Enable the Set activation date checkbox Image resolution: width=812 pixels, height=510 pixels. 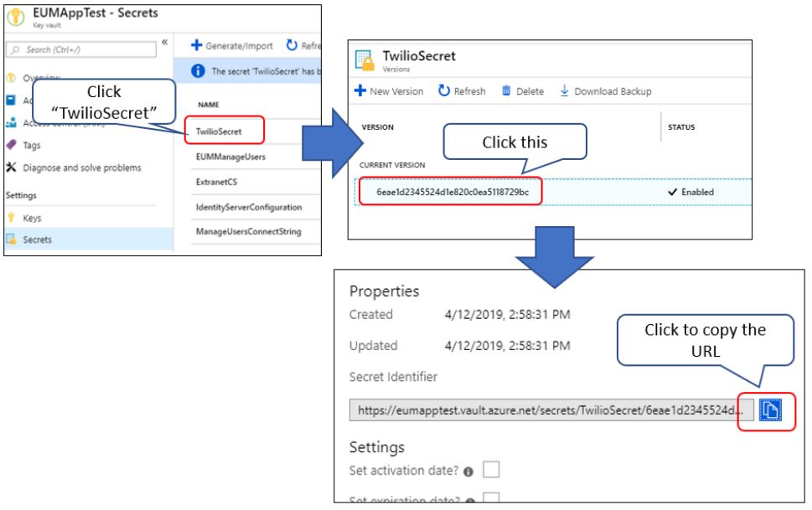click(x=491, y=470)
